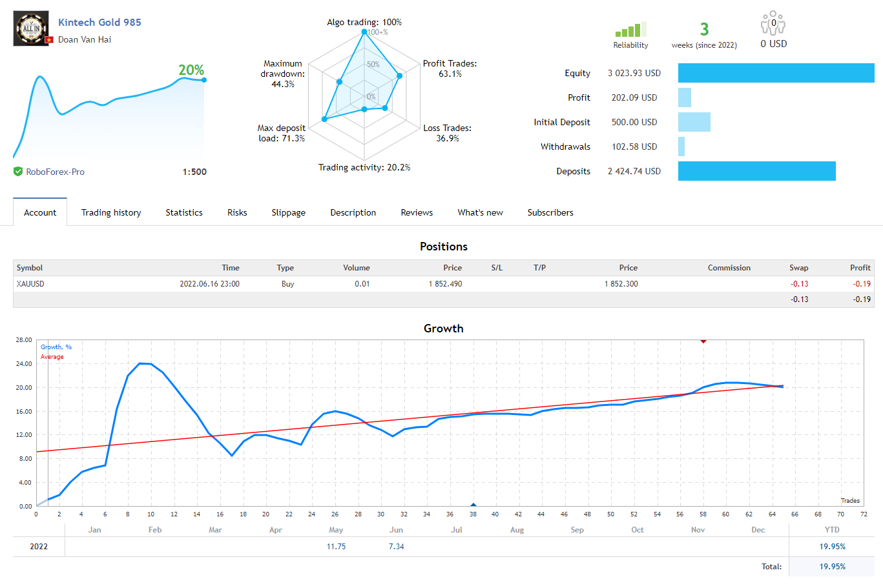Click the blue triangle marker at trade 38
Viewport: 883px width, 588px height.
tap(473, 505)
